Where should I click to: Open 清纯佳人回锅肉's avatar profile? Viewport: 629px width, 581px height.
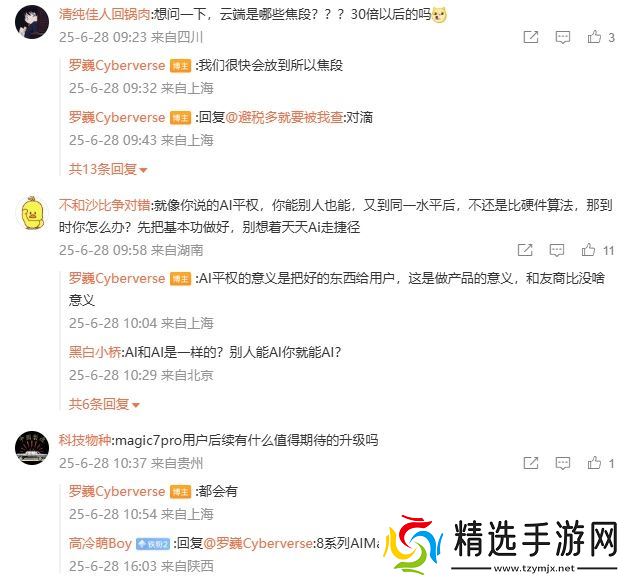point(32,22)
